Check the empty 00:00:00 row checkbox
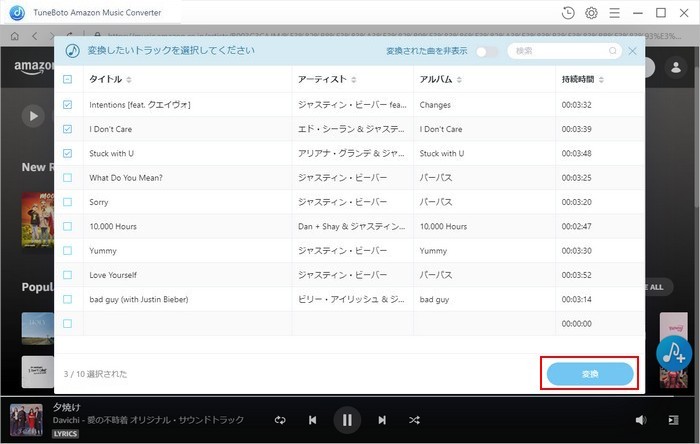Viewport: 700px width, 444px height. (67, 324)
